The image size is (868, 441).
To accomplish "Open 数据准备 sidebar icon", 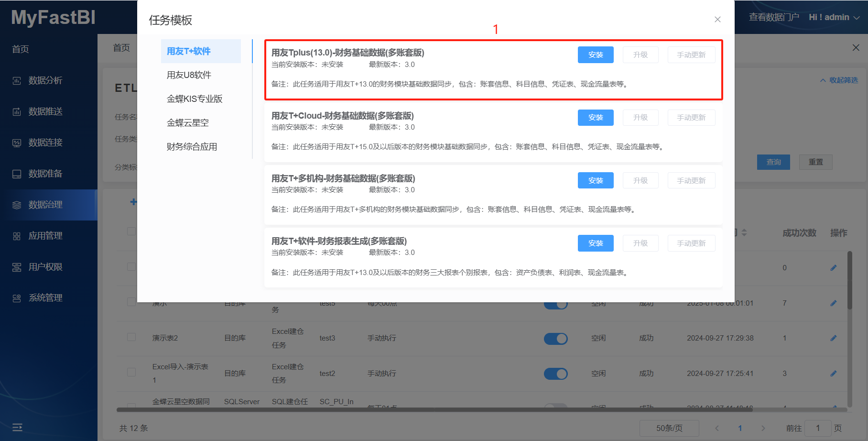I will click(x=17, y=174).
